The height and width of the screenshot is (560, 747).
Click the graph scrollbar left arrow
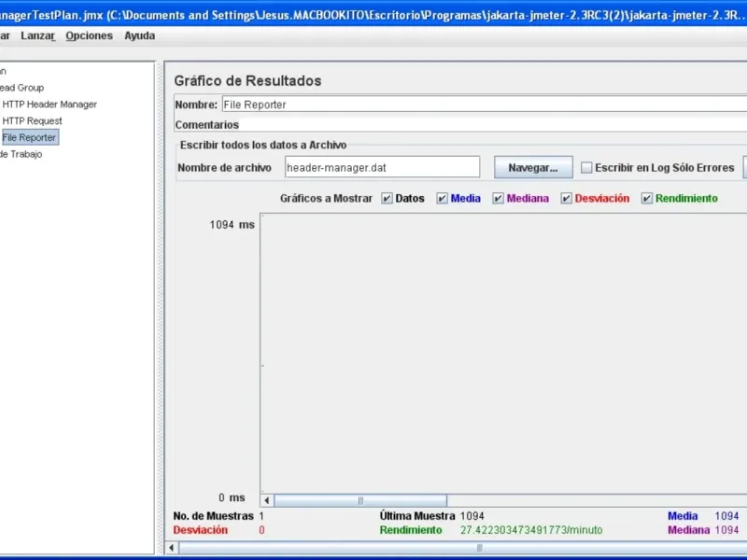point(267,500)
